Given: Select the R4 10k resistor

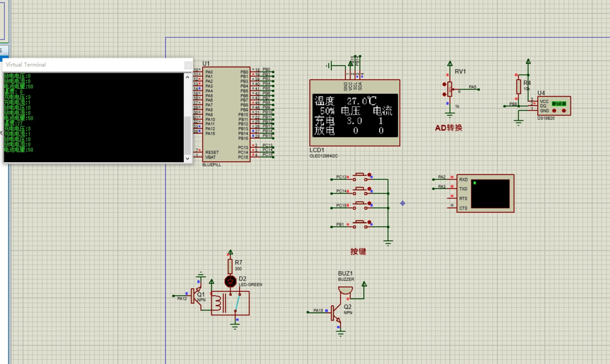Looking at the screenshot, I should point(519,86).
